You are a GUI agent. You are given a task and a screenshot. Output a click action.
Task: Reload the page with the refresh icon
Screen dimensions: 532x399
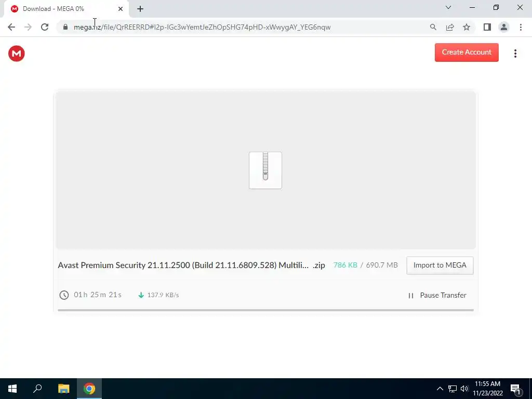point(45,27)
